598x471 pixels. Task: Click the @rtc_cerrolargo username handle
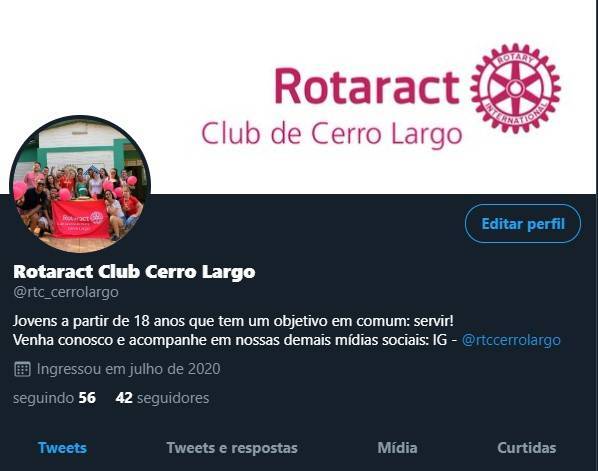pyautogui.click(x=66, y=292)
